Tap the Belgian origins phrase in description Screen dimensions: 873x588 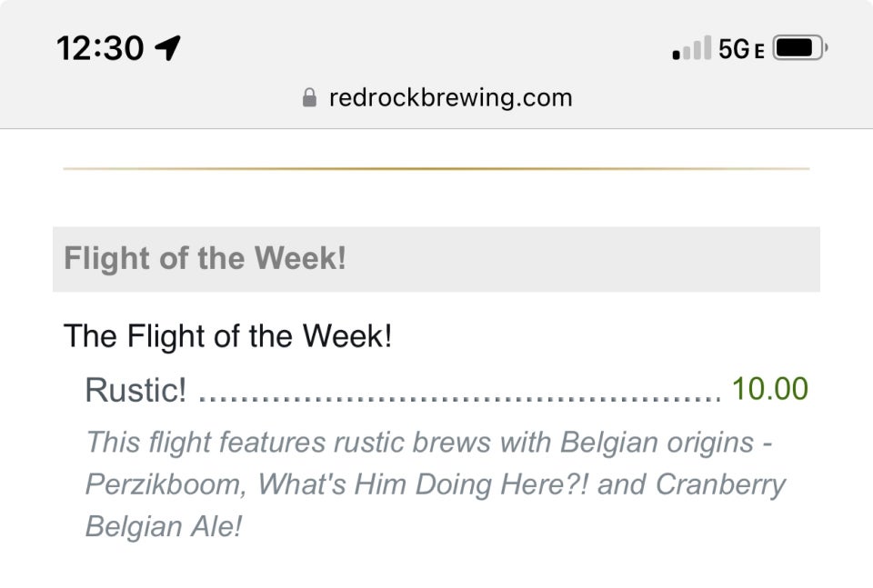tap(657, 443)
